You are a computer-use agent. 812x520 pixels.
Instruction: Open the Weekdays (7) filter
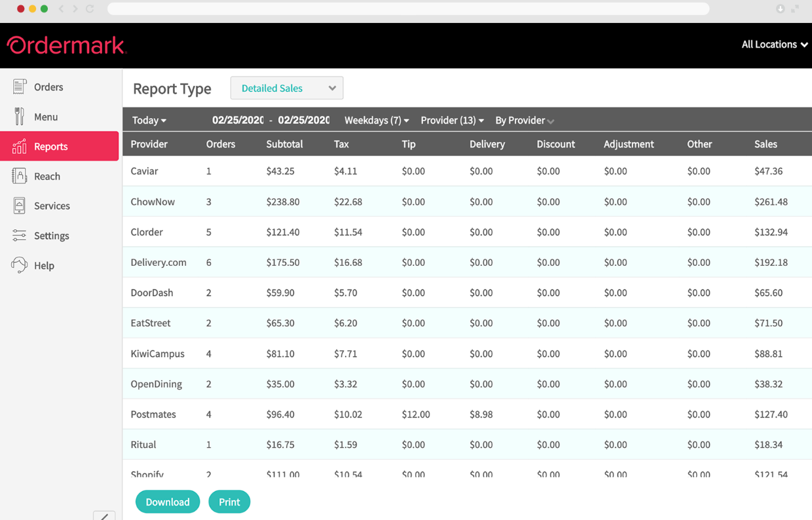pyautogui.click(x=377, y=120)
